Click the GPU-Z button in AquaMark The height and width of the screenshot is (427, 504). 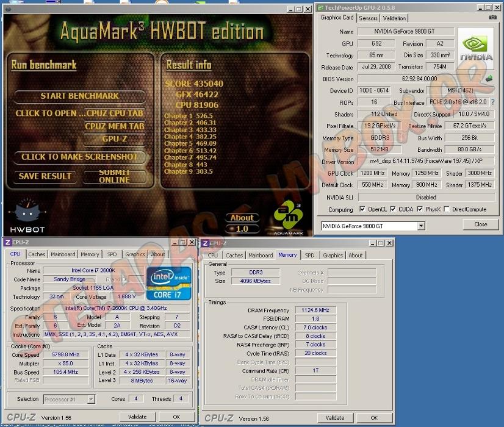click(x=115, y=139)
